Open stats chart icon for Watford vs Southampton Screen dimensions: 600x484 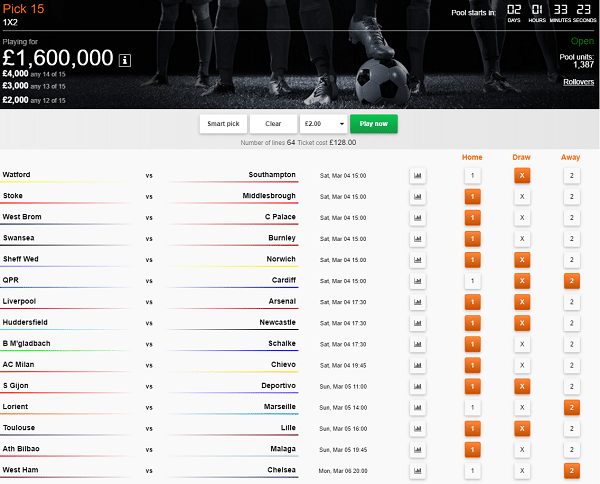click(x=417, y=175)
